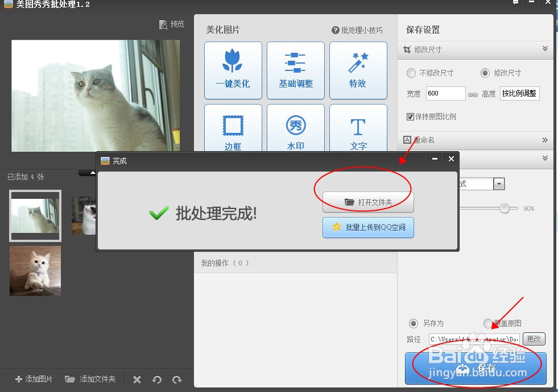Click the chain link icon between width and height
Viewport: 558px width, 392px height.
pyautogui.click(x=474, y=93)
